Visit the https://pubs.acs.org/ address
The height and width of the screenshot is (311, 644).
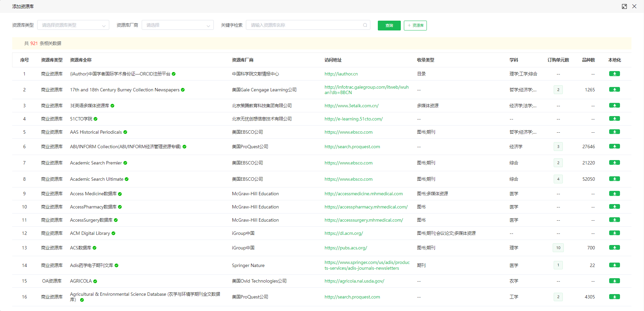[346, 248]
